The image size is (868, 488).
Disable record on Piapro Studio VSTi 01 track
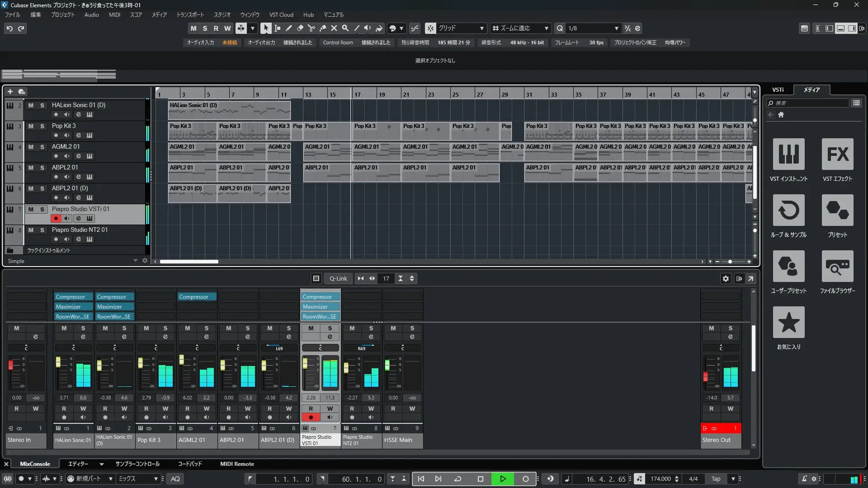coord(56,219)
